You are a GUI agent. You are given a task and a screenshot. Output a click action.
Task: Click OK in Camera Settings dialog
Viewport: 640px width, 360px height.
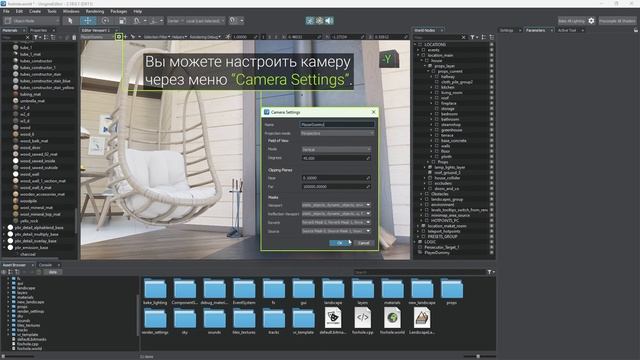pyautogui.click(x=340, y=243)
